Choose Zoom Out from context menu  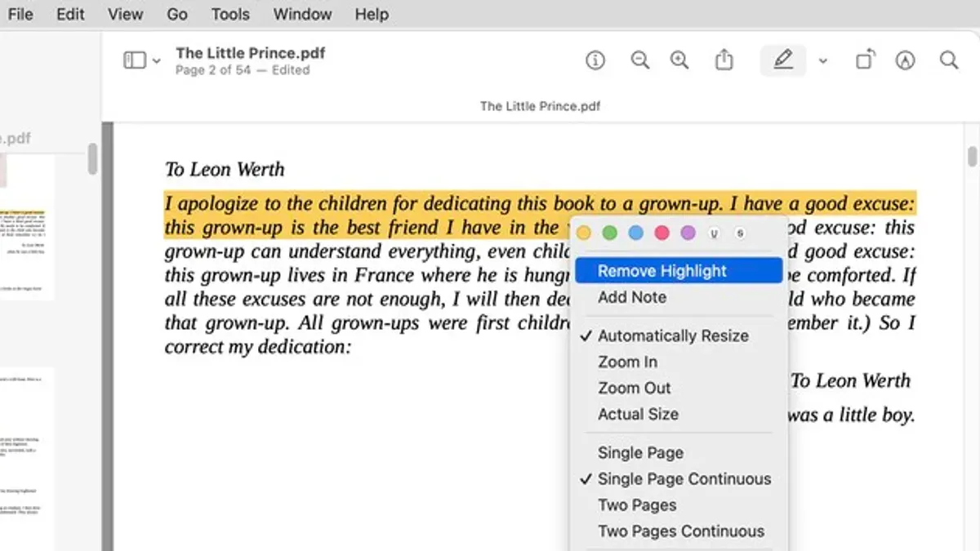[679, 388]
